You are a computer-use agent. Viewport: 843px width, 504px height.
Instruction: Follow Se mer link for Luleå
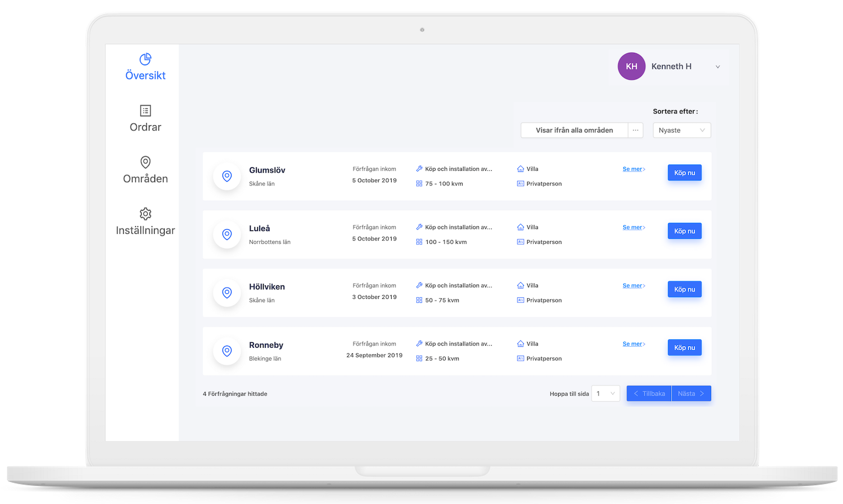point(633,228)
